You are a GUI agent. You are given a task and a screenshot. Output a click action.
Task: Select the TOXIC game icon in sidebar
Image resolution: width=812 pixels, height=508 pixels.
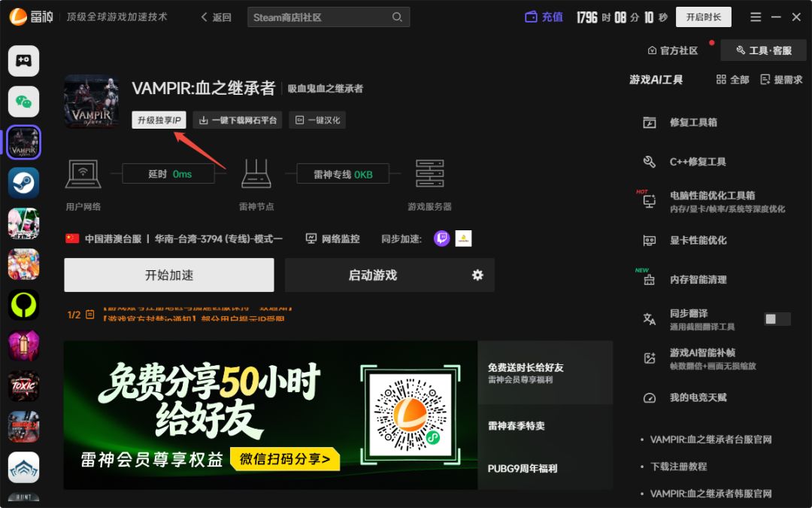tap(23, 385)
